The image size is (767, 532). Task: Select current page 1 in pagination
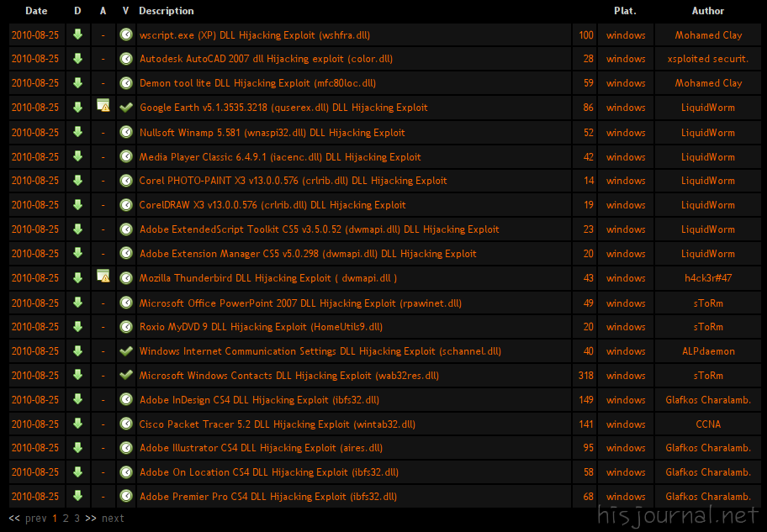pyautogui.click(x=55, y=519)
